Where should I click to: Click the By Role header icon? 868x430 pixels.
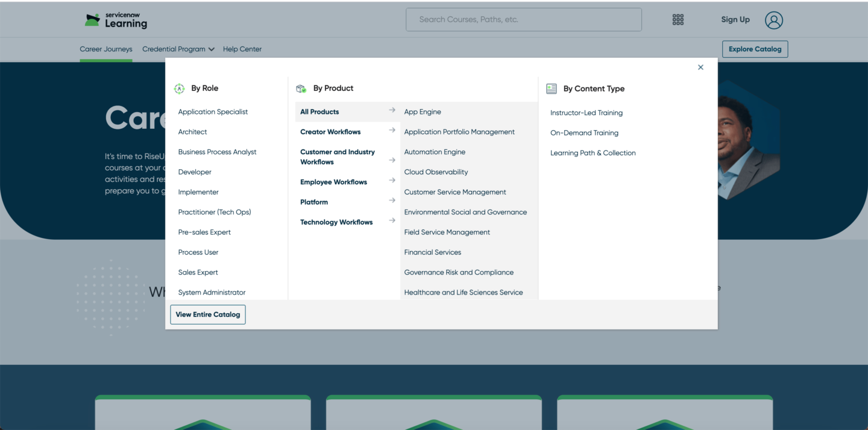pos(179,89)
